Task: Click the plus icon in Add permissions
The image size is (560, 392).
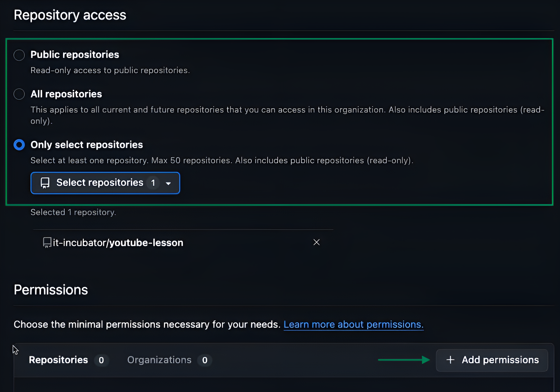Action: coord(450,360)
